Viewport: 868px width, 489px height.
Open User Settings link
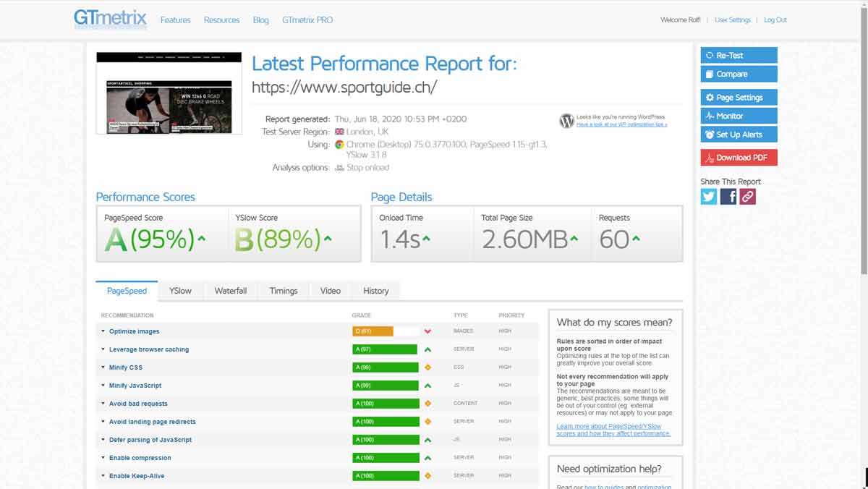click(x=733, y=20)
